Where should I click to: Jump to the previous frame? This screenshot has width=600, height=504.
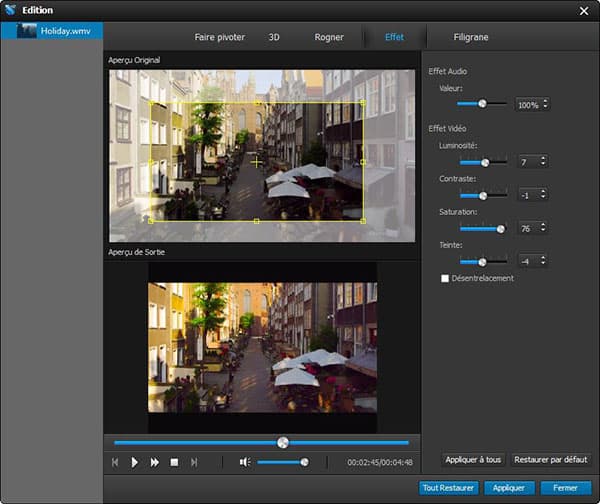click(x=115, y=462)
